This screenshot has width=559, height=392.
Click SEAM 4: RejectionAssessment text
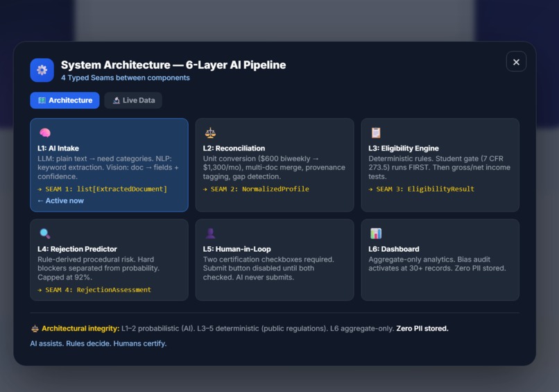pos(94,290)
